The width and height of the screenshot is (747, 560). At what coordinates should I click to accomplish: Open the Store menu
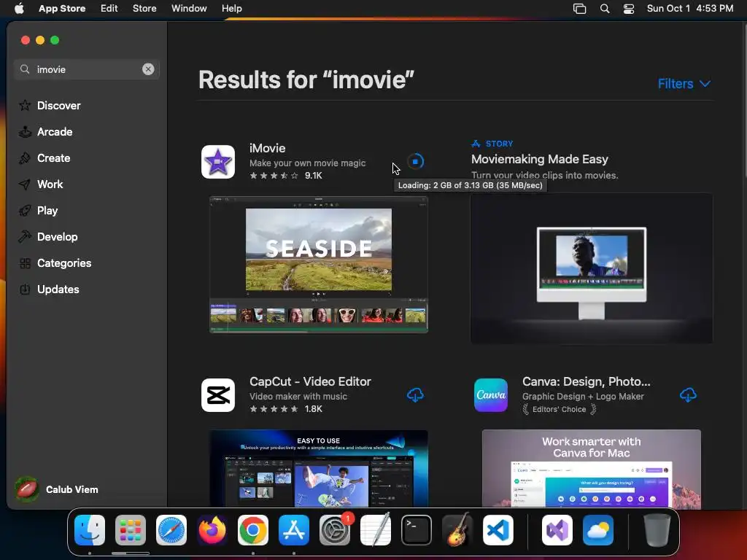coord(144,8)
